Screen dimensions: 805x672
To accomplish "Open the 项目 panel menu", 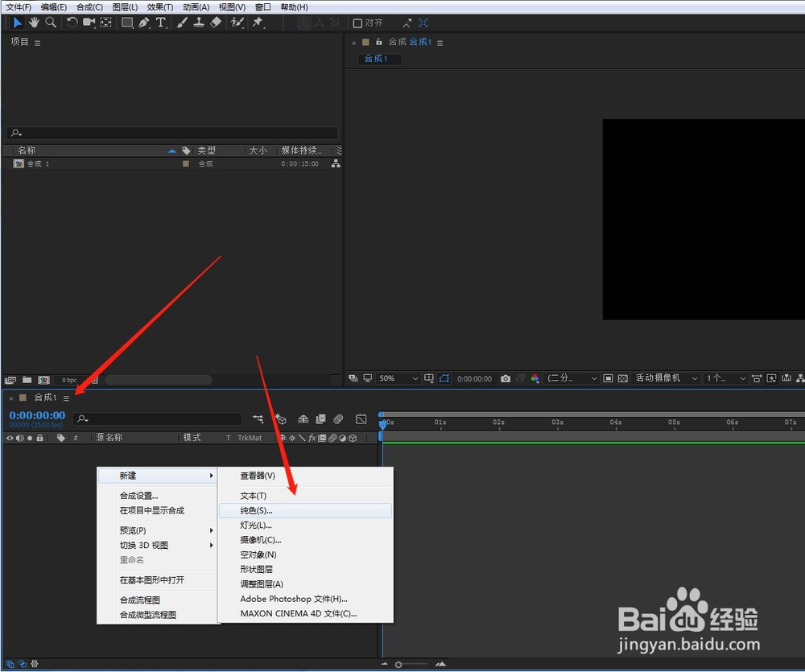I will (x=38, y=43).
